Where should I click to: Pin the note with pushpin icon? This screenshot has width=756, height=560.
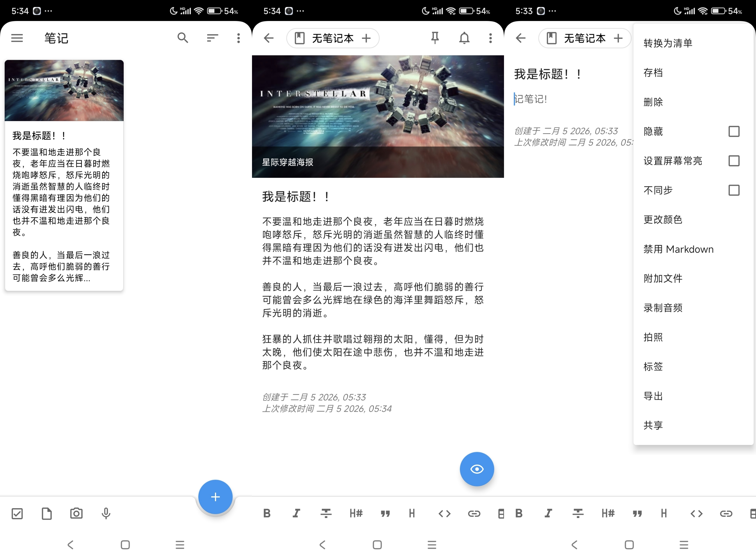click(x=435, y=38)
